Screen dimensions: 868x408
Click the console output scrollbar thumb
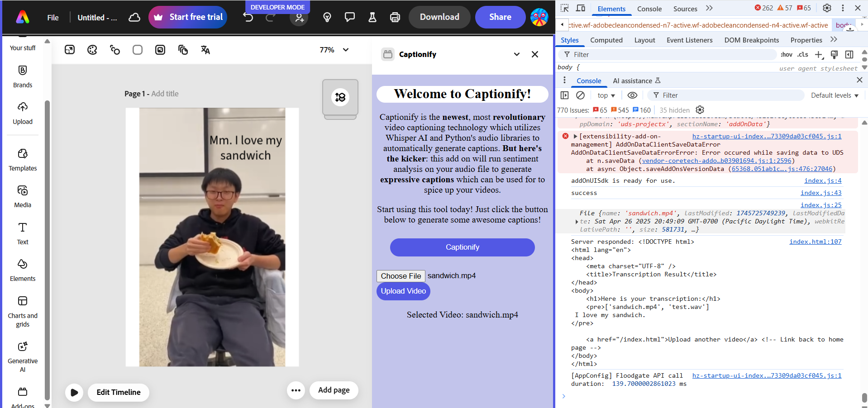[864, 398]
